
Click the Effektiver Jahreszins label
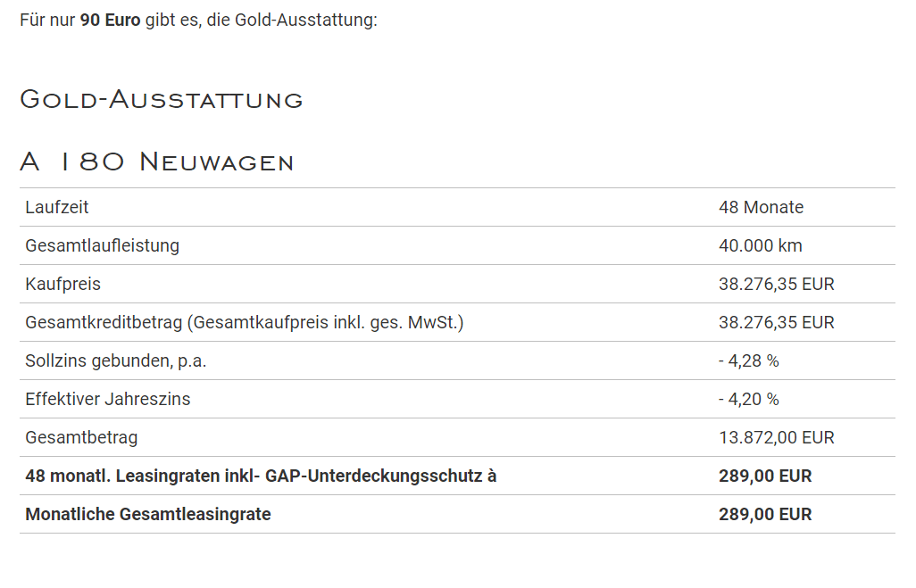(107, 400)
